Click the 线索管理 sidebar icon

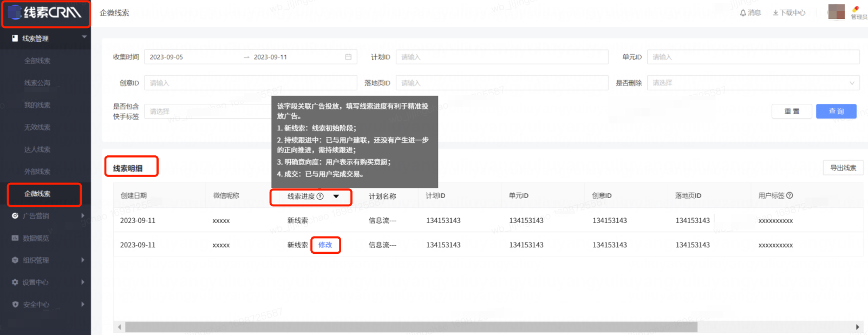tap(15, 38)
